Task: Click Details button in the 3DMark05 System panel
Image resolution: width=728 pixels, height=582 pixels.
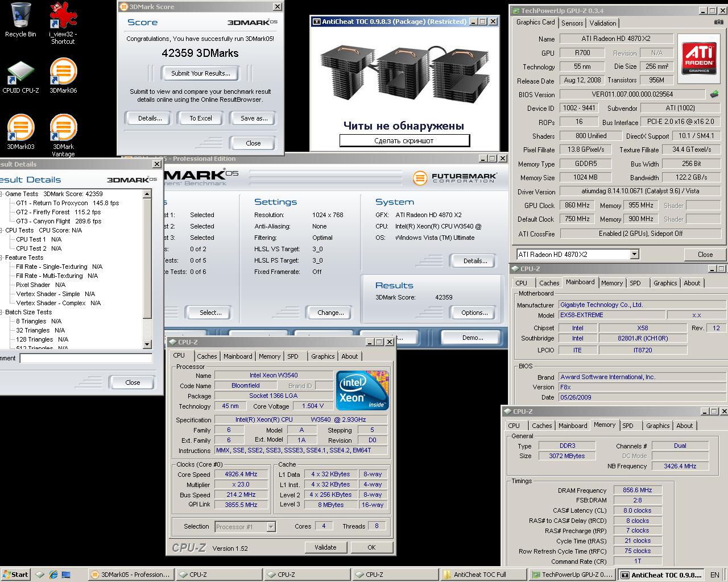Action: click(475, 261)
